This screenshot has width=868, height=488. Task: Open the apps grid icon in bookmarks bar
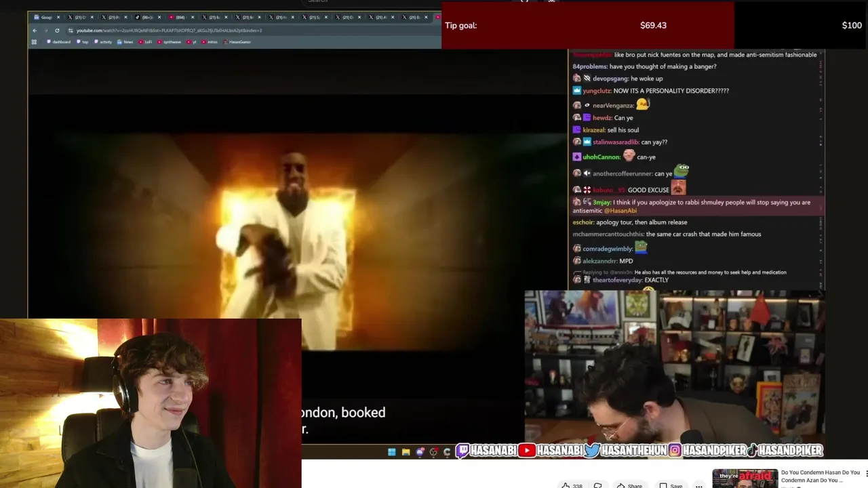[34, 42]
